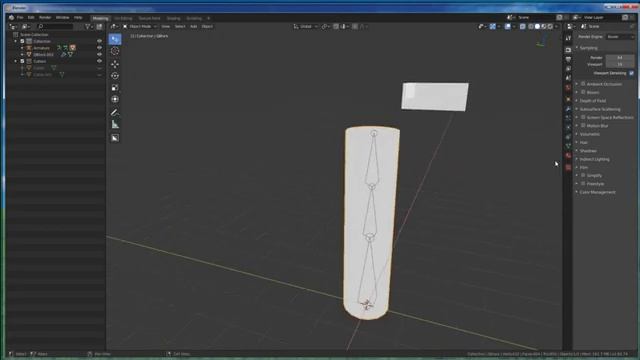Enable Bloom checkbox
The height and width of the screenshot is (360, 640).
click(x=583, y=92)
